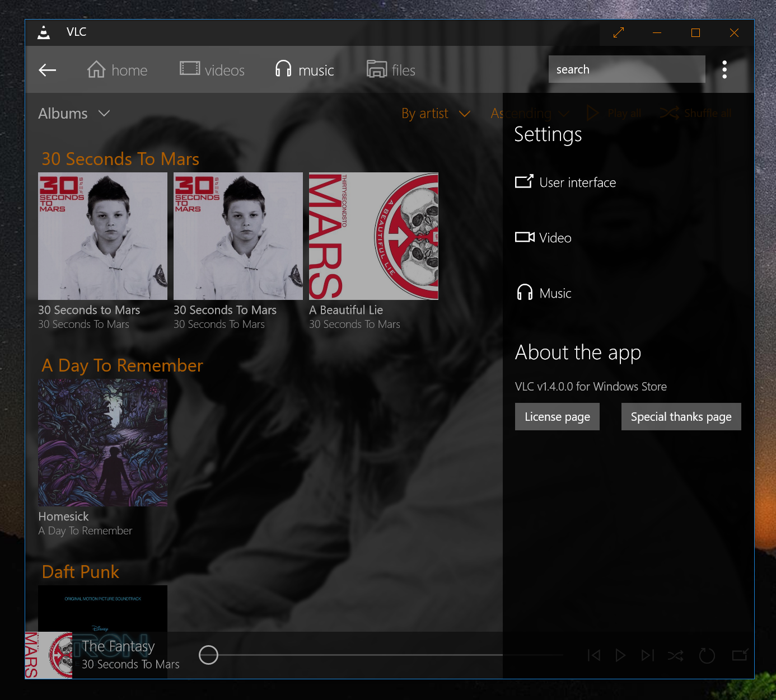
Task: Click Shuffle all button
Action: [x=695, y=114]
